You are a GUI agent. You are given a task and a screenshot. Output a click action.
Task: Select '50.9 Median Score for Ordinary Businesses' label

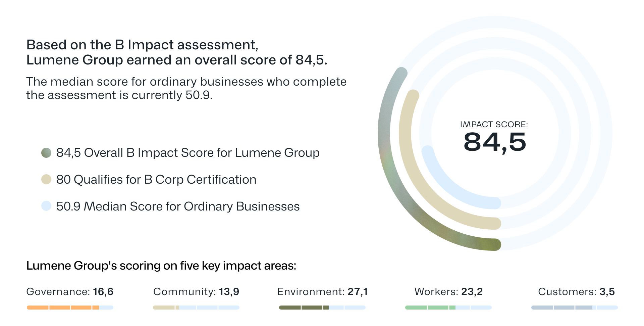178,206
